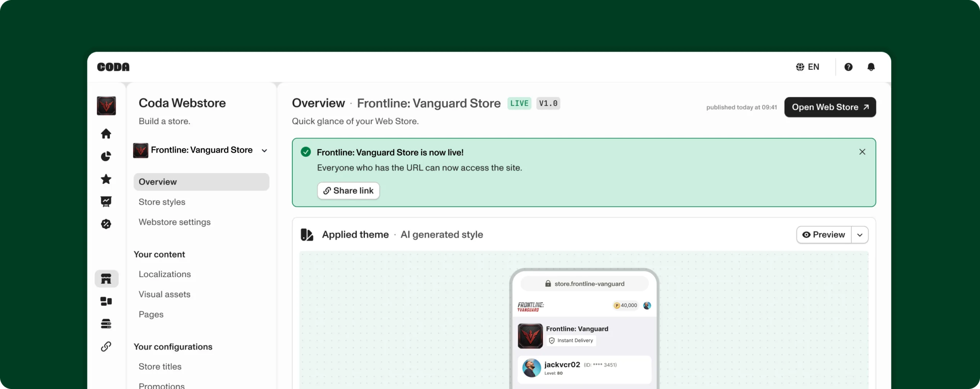Screen dimensions: 980x389
Task: Open the help question mark icon
Action: 848,67
